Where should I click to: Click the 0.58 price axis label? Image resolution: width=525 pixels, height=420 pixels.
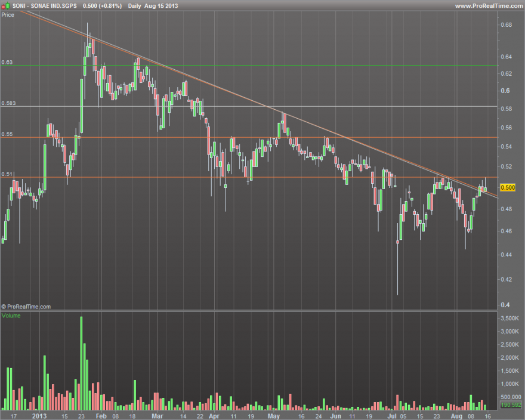[507, 109]
